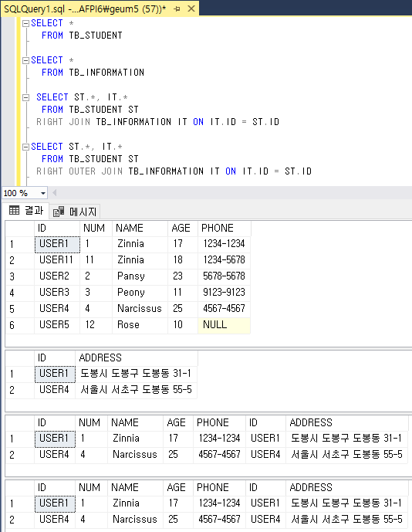Click the 결과 tab grid icon
412x532 pixels.
[14, 211]
